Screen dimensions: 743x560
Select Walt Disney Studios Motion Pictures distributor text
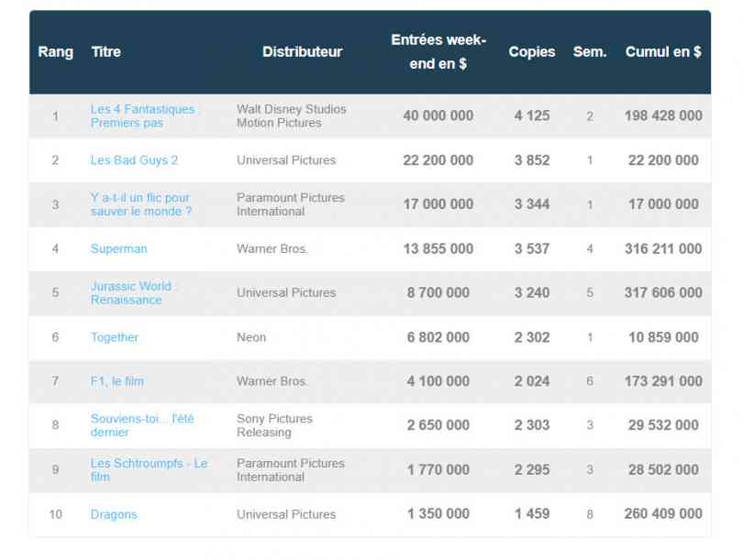[292, 116]
